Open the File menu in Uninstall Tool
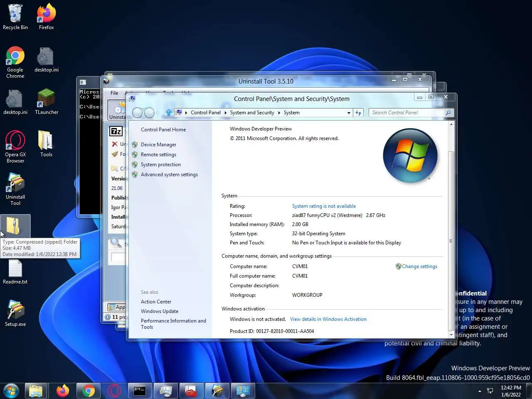The image size is (532, 399). click(x=114, y=93)
